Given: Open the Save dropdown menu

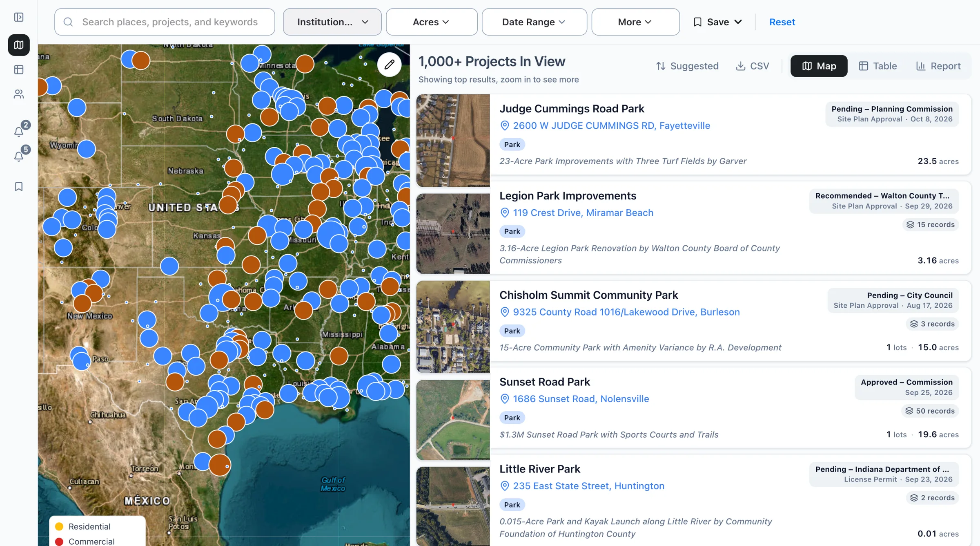Looking at the screenshot, I should [717, 22].
